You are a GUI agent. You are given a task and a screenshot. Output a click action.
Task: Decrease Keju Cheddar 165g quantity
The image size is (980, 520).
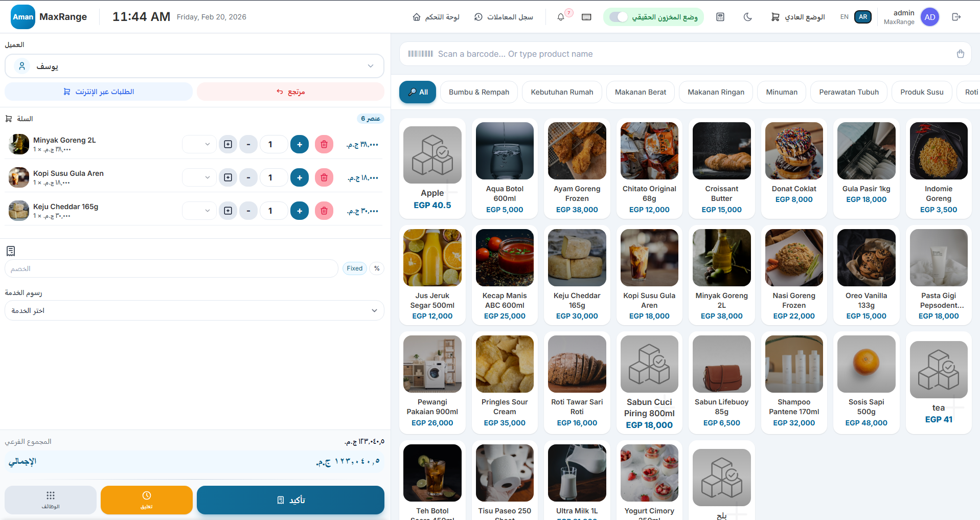click(248, 211)
